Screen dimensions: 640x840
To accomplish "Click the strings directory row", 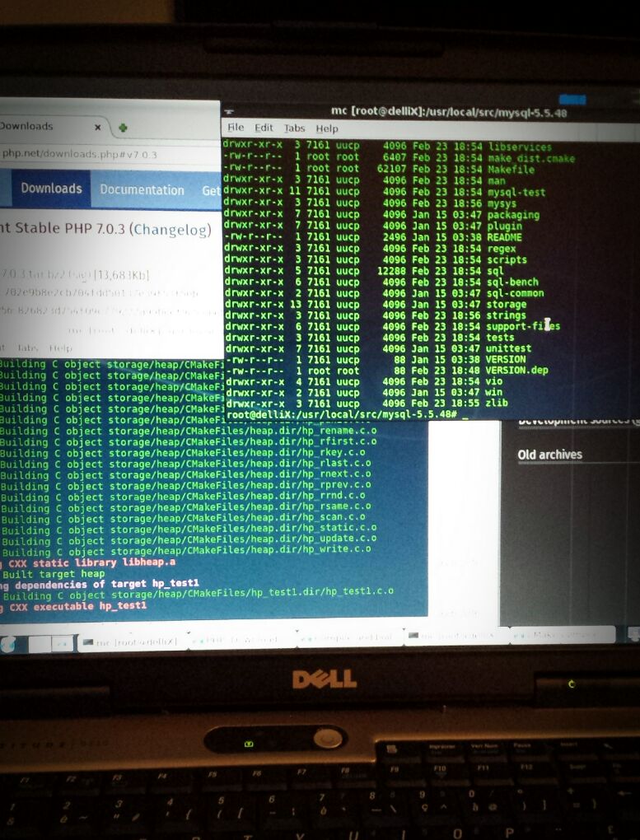I will [376, 315].
